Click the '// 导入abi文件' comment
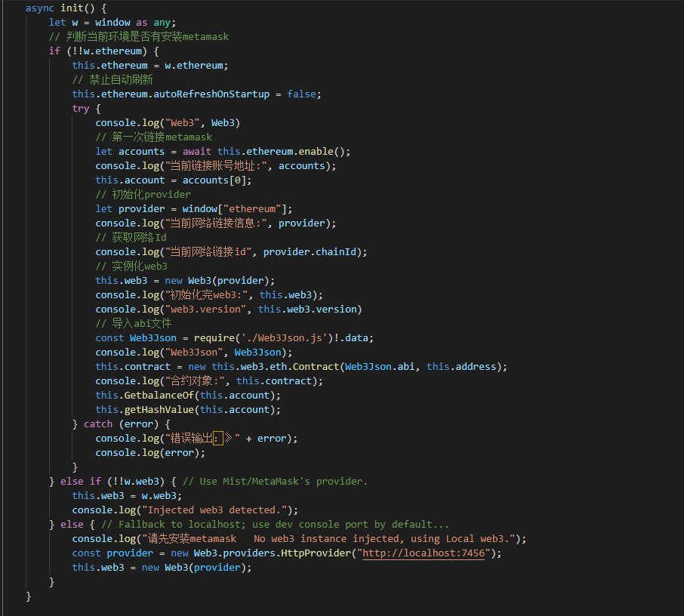The height and width of the screenshot is (616, 684). coord(134,324)
